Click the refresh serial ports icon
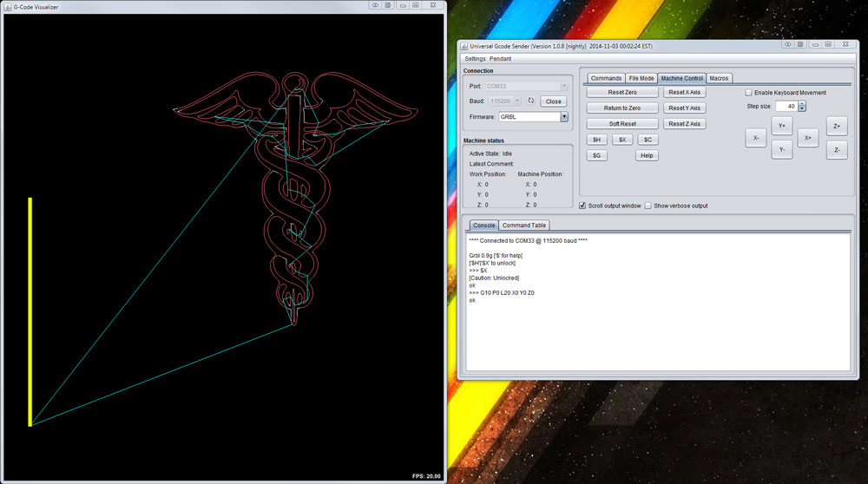This screenshot has height=484, width=868. [530, 101]
